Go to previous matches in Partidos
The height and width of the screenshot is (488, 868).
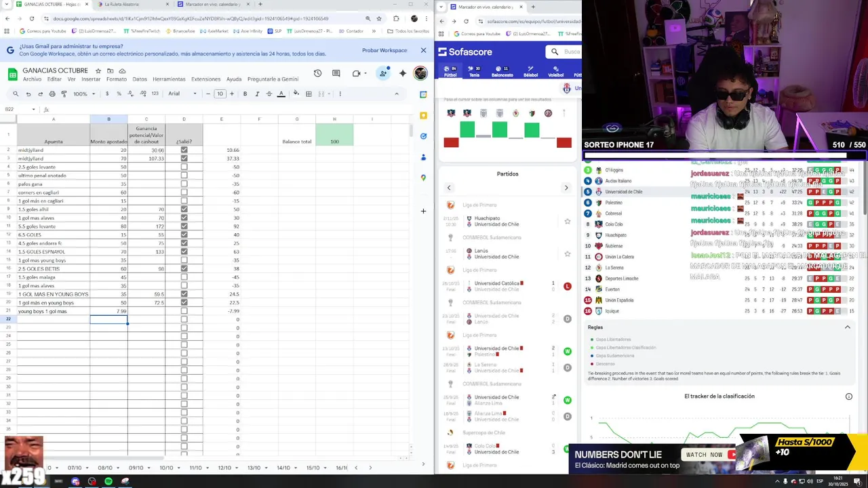448,188
